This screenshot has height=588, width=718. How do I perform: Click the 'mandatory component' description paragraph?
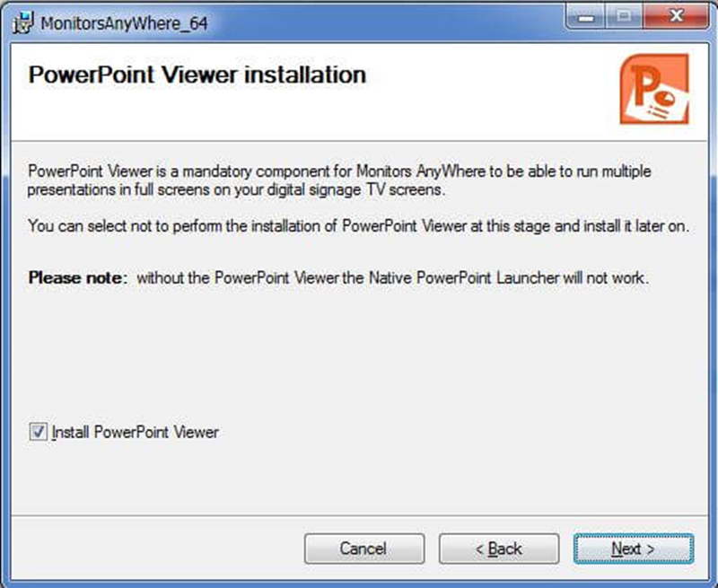click(340, 179)
